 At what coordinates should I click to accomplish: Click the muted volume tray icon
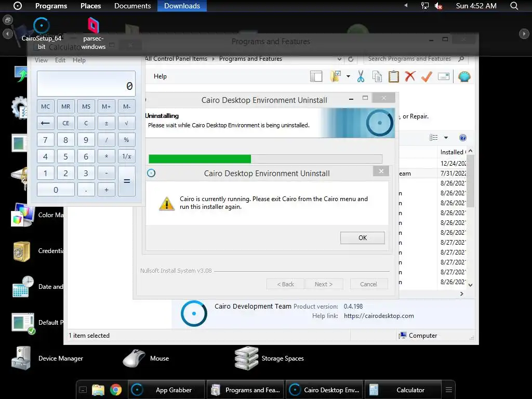pos(438,6)
